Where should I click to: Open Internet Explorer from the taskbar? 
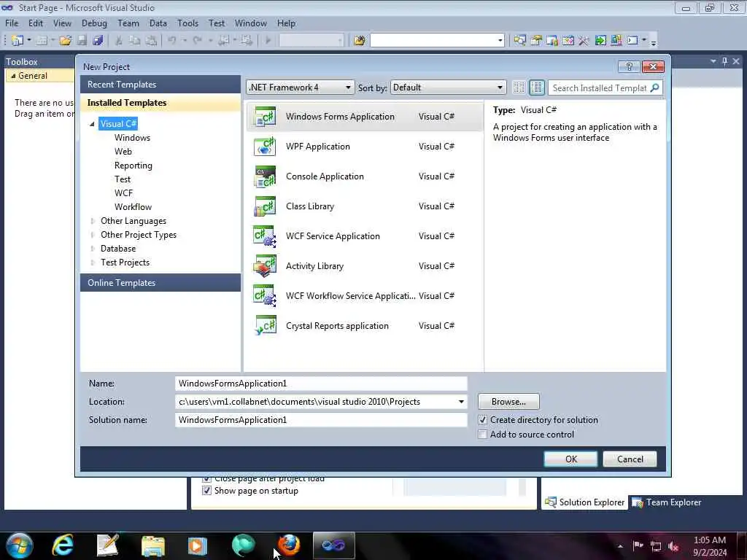(63, 545)
